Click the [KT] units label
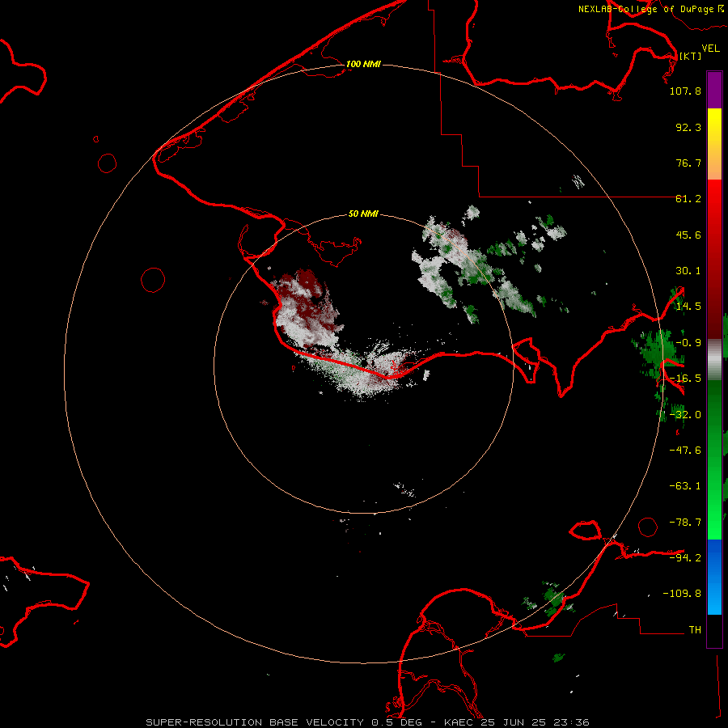Image resolution: width=728 pixels, height=728 pixels. (x=691, y=56)
